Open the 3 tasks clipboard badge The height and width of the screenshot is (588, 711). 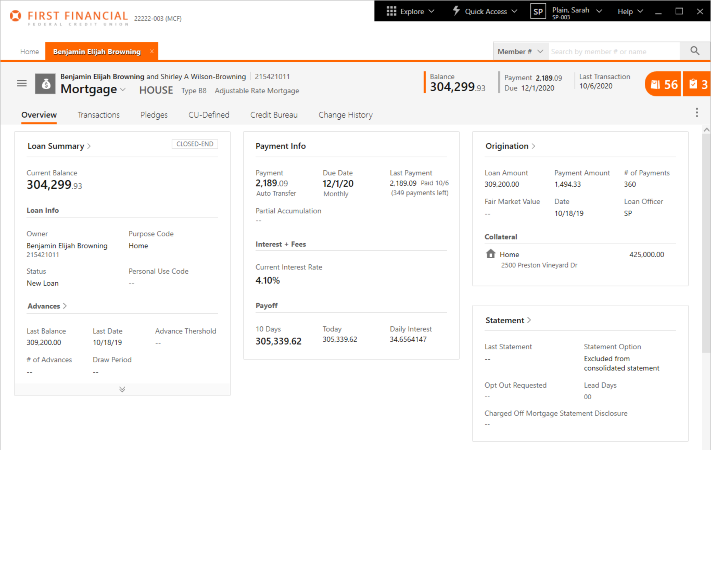(x=697, y=84)
